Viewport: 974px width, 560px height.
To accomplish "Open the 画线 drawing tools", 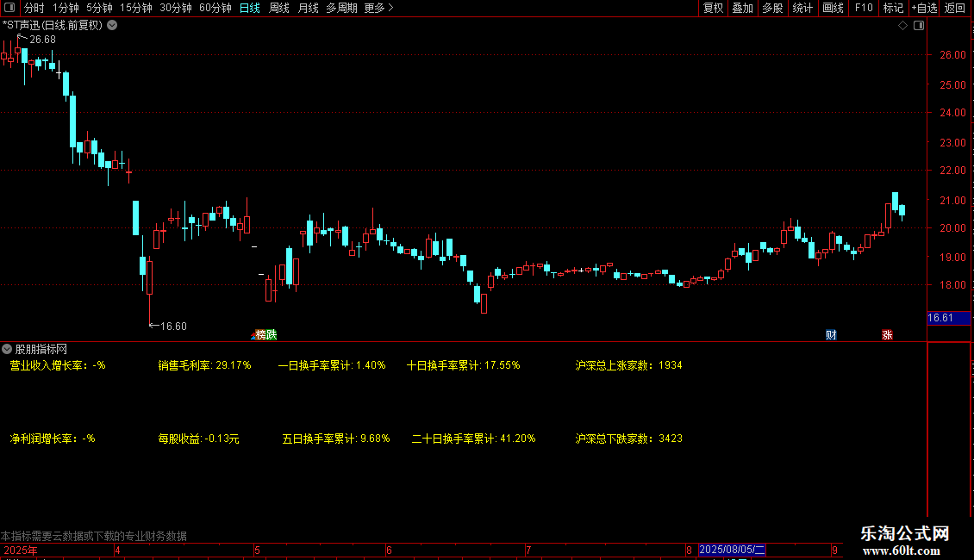I will click(833, 8).
